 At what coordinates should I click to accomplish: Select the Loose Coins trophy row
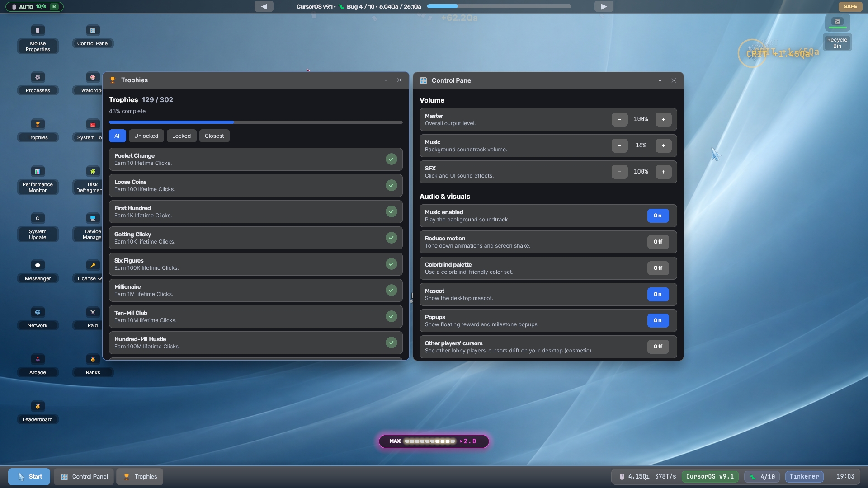click(255, 185)
